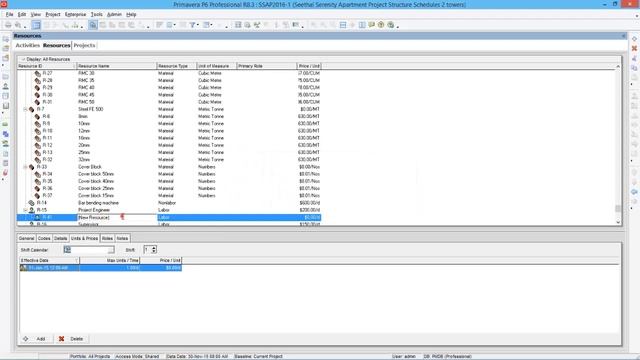Image resolution: width=640 pixels, height=360 pixels.
Task: Open the General details tab
Action: [27, 238]
